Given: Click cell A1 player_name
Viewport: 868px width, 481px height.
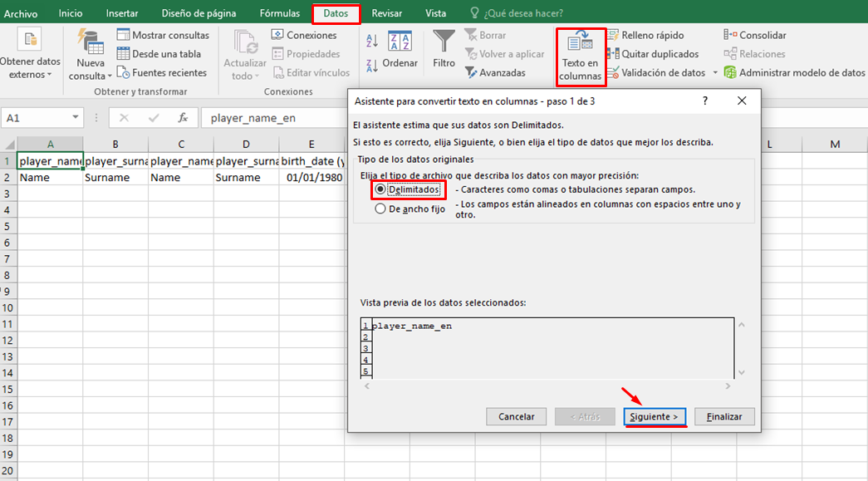Looking at the screenshot, I should 51,161.
